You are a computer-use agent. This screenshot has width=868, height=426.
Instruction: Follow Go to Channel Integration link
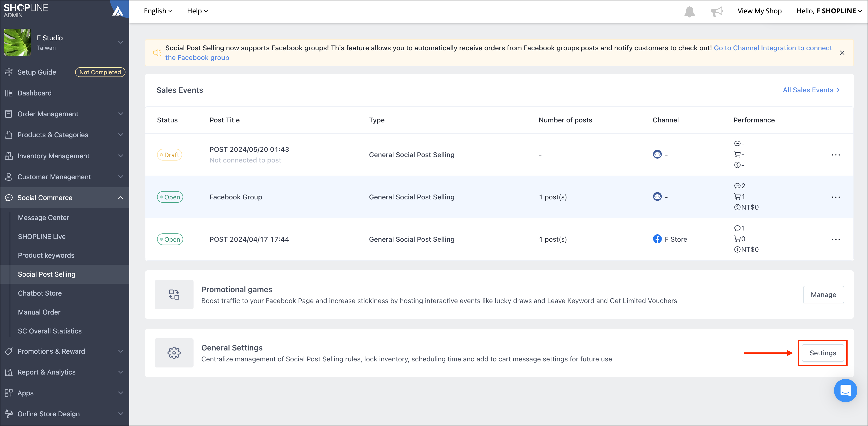(773, 48)
